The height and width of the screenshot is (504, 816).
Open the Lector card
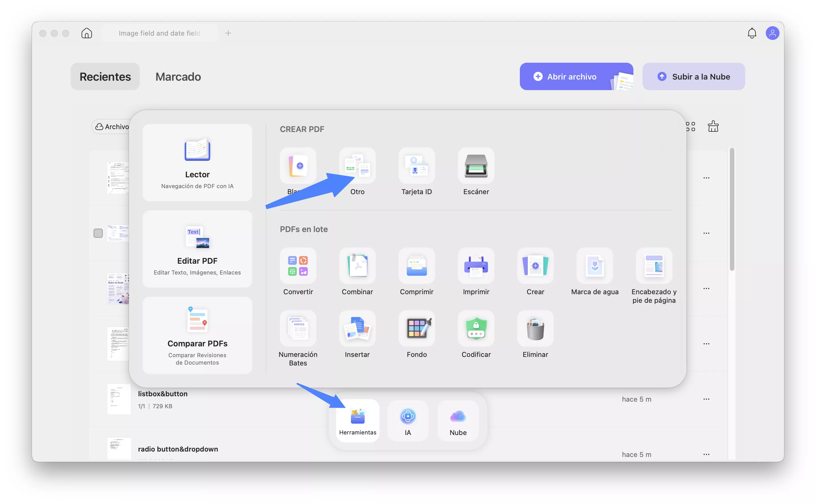click(x=197, y=163)
